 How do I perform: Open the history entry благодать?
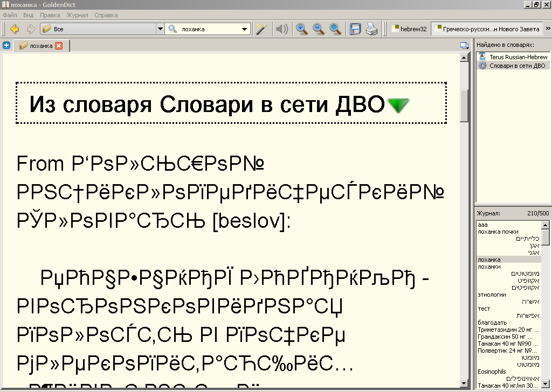pos(509,323)
